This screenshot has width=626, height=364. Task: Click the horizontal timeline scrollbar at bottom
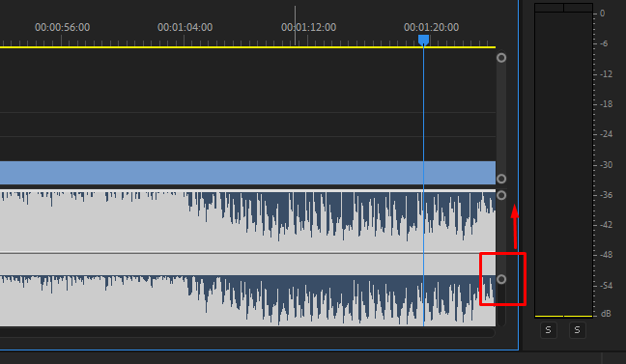pyautogui.click(x=247, y=333)
